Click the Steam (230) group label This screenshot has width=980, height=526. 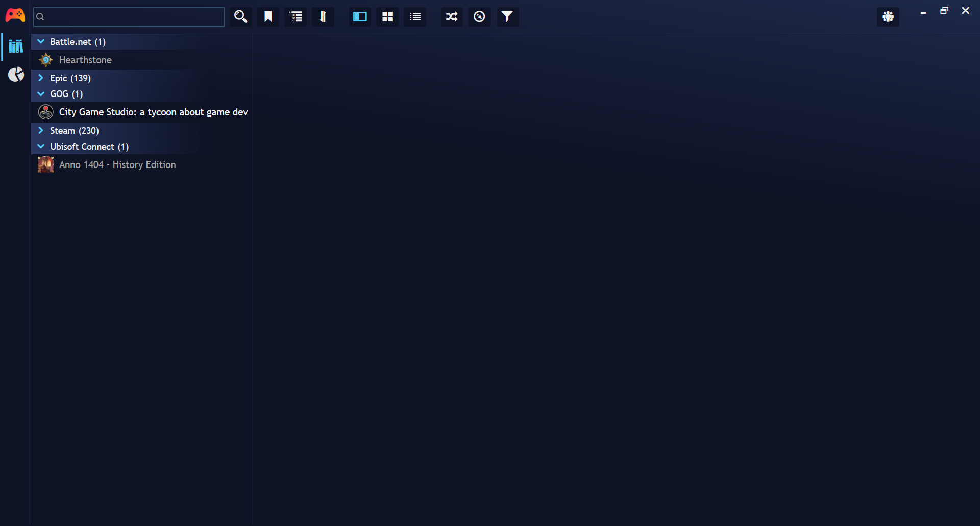75,131
